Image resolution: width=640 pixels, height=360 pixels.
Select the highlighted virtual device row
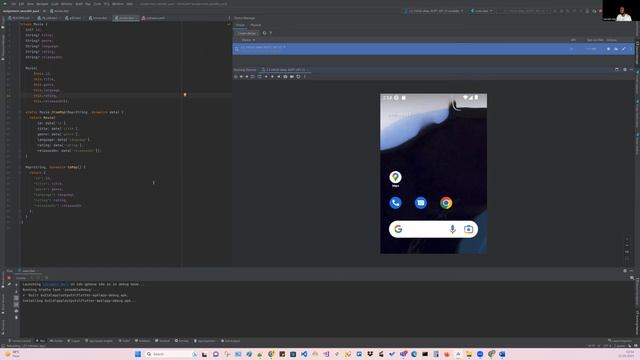(x=433, y=49)
